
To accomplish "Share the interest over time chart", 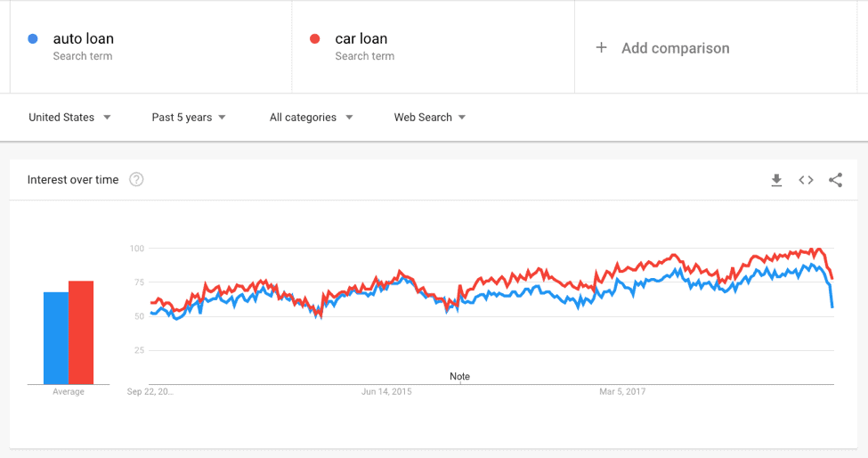I will pos(835,180).
